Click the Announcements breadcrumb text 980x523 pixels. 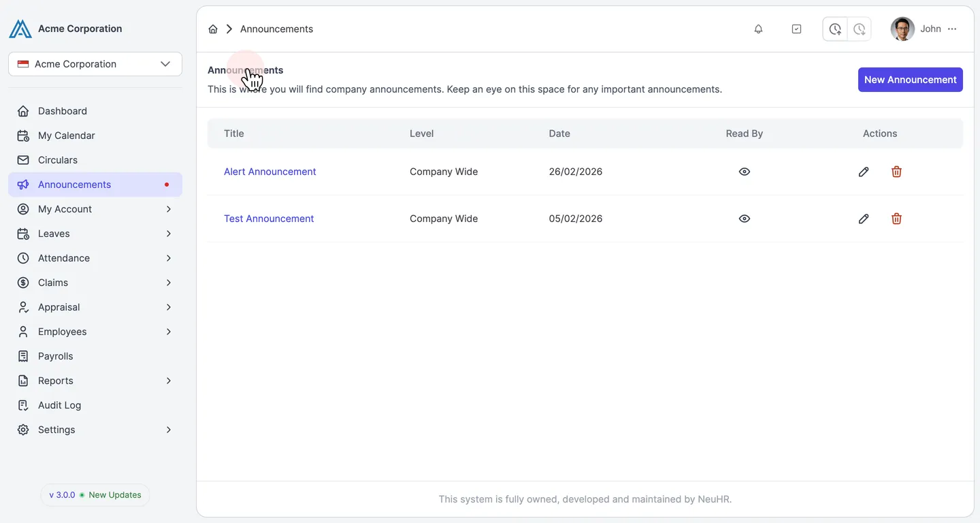(276, 29)
